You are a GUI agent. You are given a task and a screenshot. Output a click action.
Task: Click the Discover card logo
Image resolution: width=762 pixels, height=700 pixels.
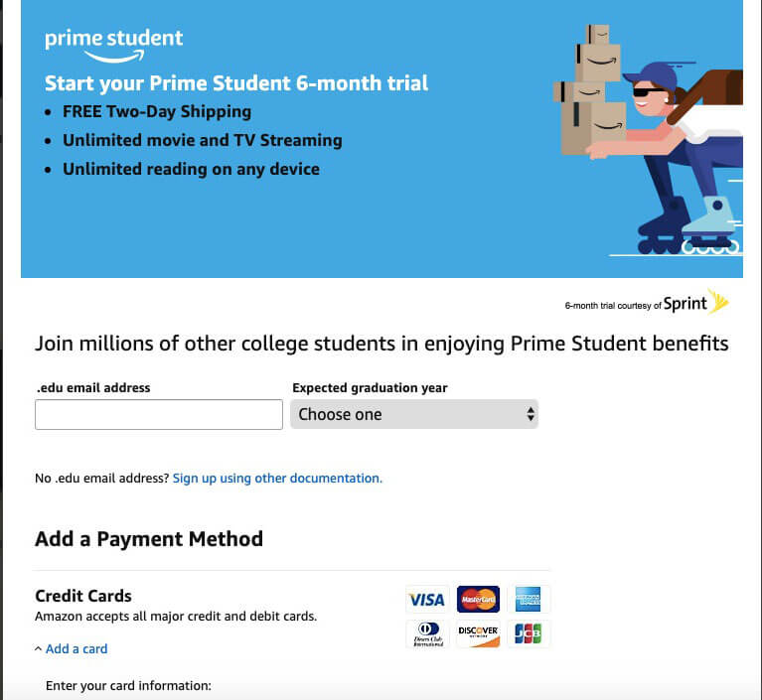tap(478, 633)
